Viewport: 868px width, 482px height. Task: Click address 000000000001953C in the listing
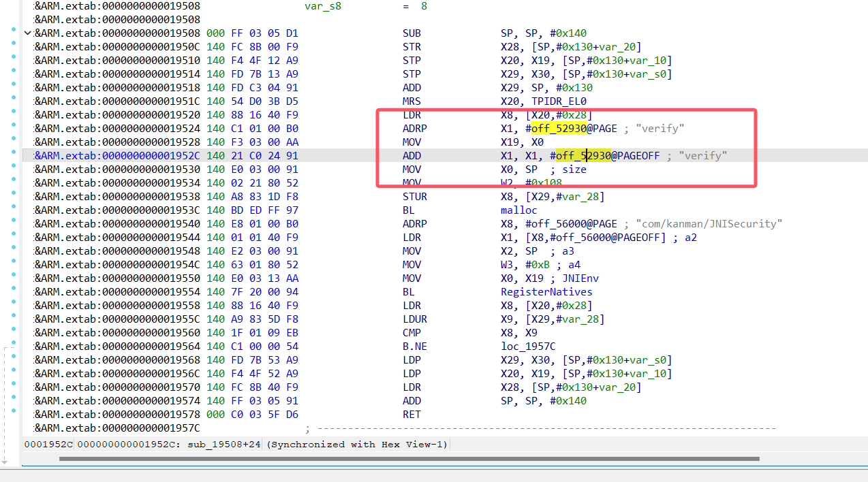(x=151, y=210)
